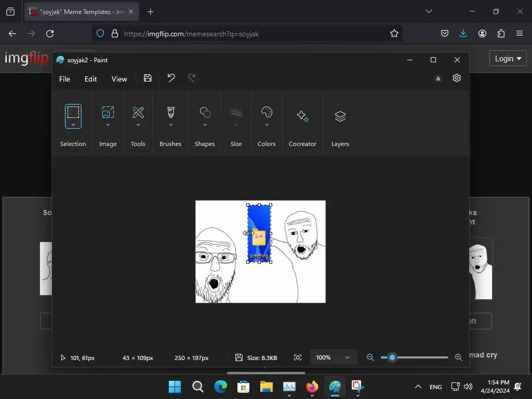Expand the Selection tool dropdown chevron
The height and width of the screenshot is (399, 532).
point(73,125)
